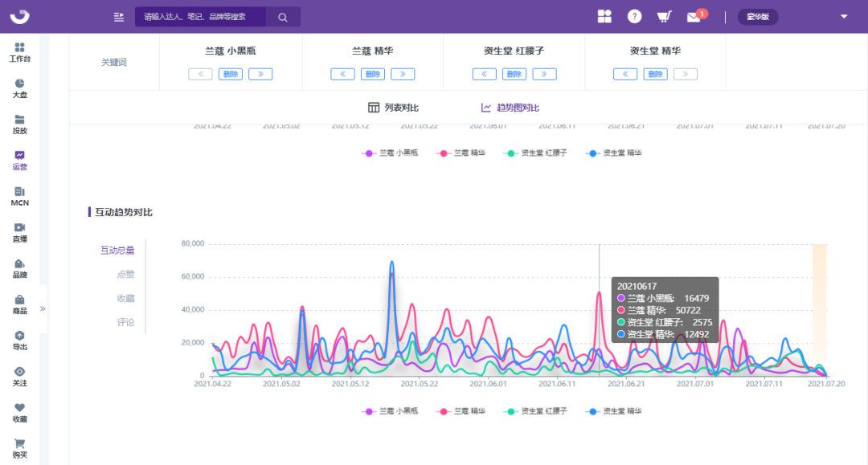Delete the 资生堂 红腰子 keyword
This screenshot has height=465, width=868.
(514, 73)
